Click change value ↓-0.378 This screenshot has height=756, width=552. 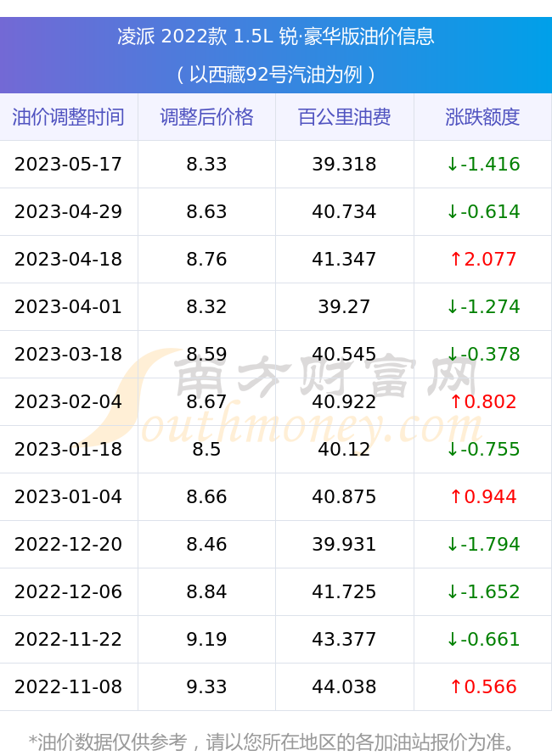[x=483, y=355]
